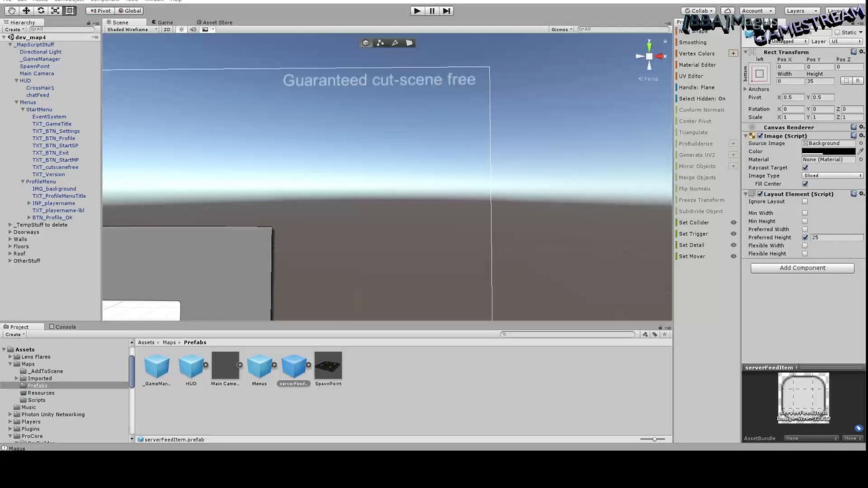Expand INP_playername in Hierarchy

point(29,203)
